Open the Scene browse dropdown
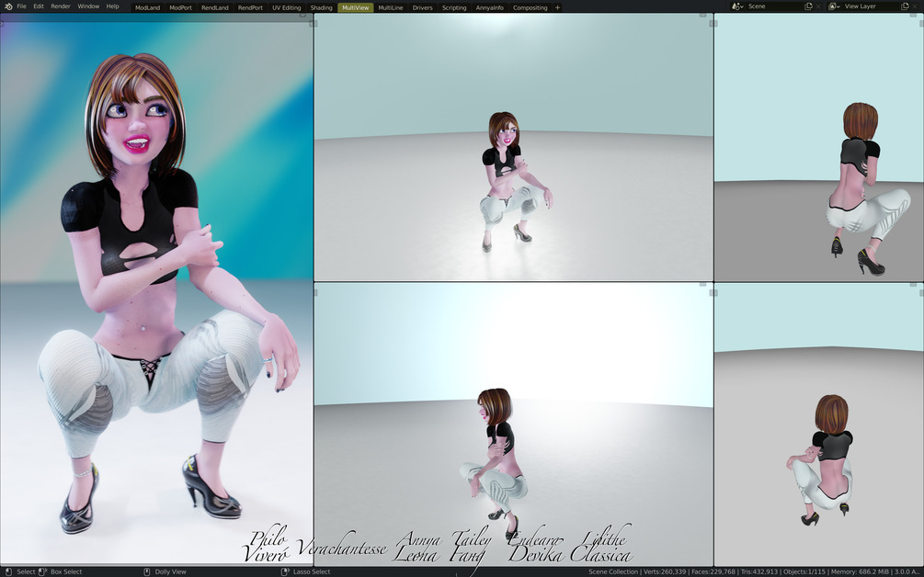The width and height of the screenshot is (924, 577). 737,6
